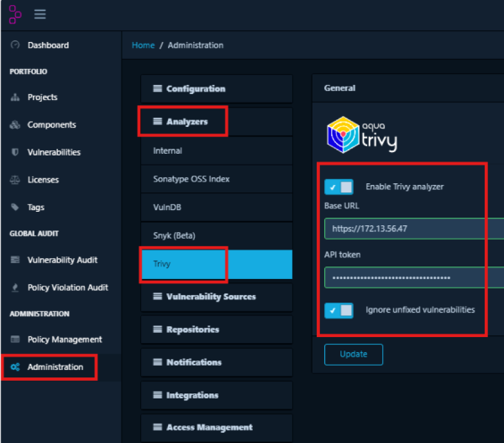Open Licenses from the sidebar
Screen dimensions: 504x443
(x=43, y=180)
